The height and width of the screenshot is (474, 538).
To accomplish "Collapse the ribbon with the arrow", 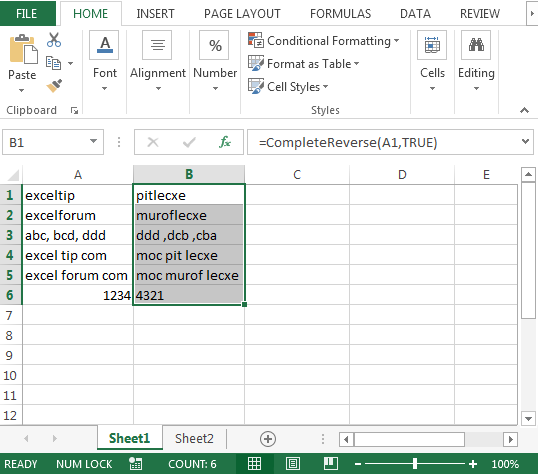I will (x=524, y=110).
